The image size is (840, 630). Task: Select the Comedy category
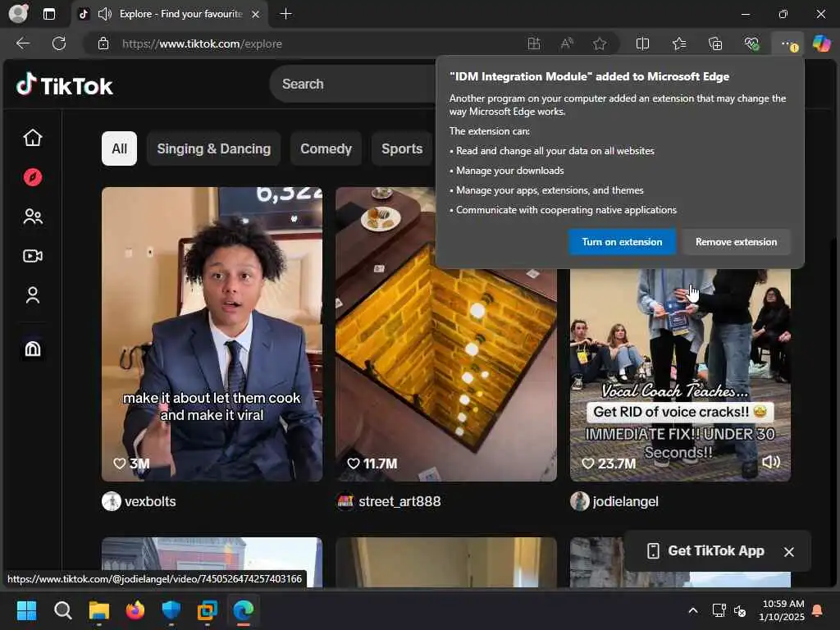tap(326, 148)
